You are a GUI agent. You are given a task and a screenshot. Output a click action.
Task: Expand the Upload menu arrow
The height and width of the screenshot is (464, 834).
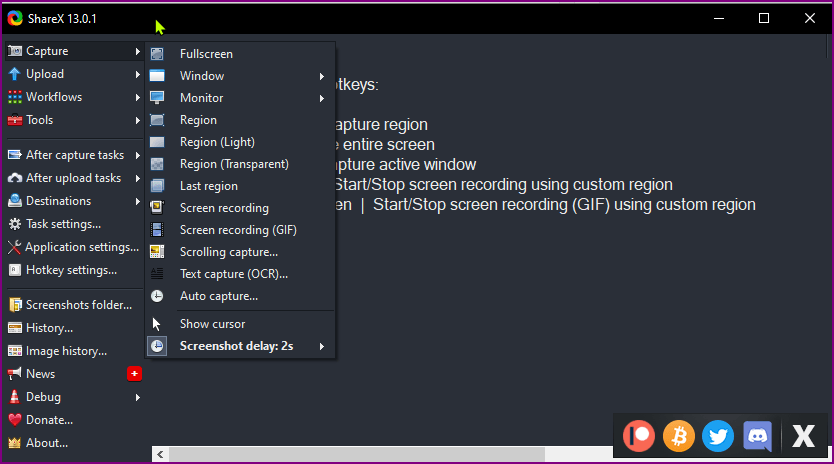click(x=137, y=74)
